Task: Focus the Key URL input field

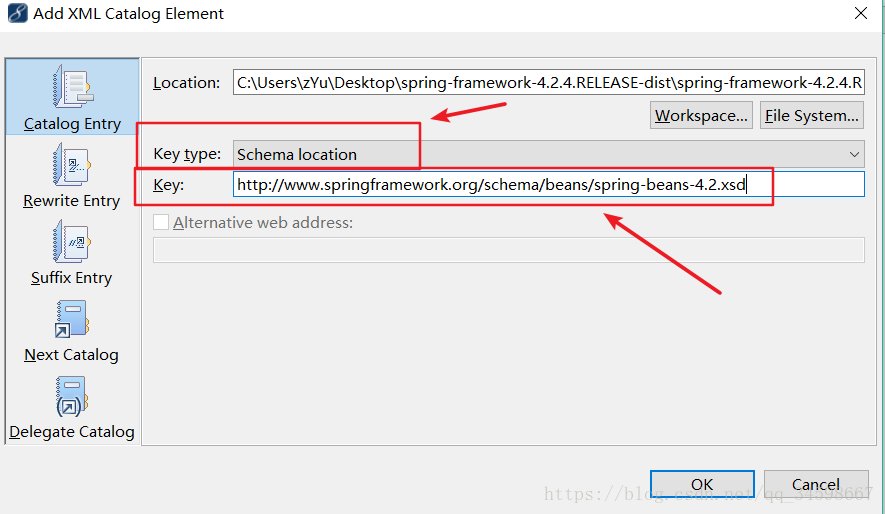Action: (x=549, y=184)
